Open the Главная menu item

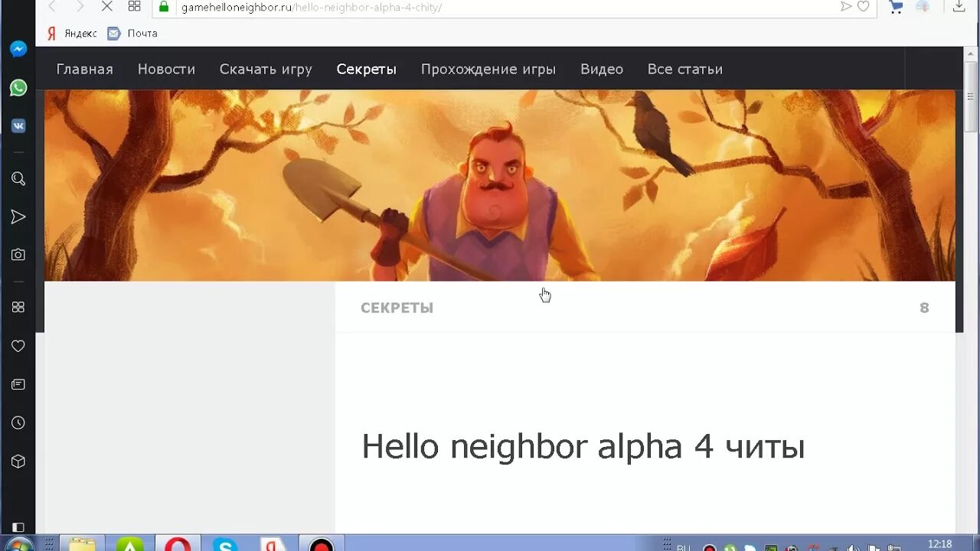(85, 69)
